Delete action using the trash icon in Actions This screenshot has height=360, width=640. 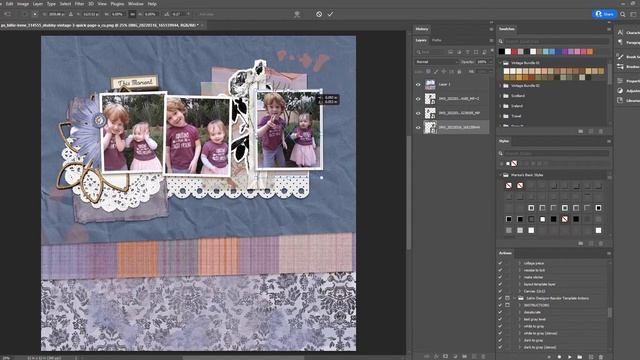click(601, 357)
